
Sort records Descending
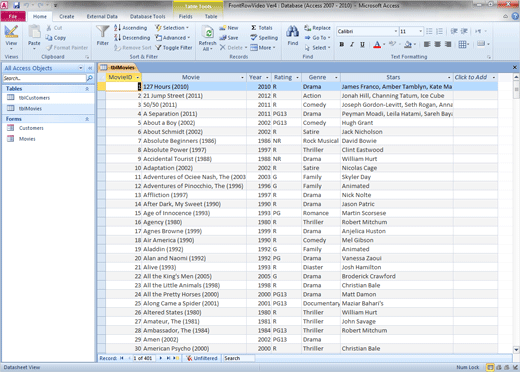click(132, 38)
